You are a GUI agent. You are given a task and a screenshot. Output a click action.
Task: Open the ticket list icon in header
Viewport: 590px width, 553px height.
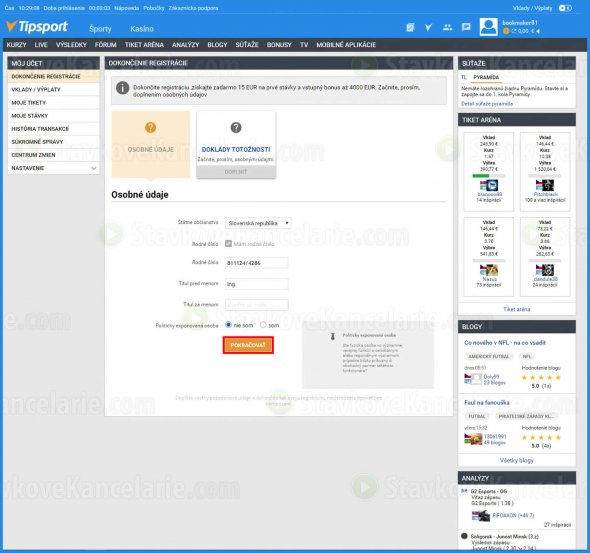pyautogui.click(x=410, y=27)
